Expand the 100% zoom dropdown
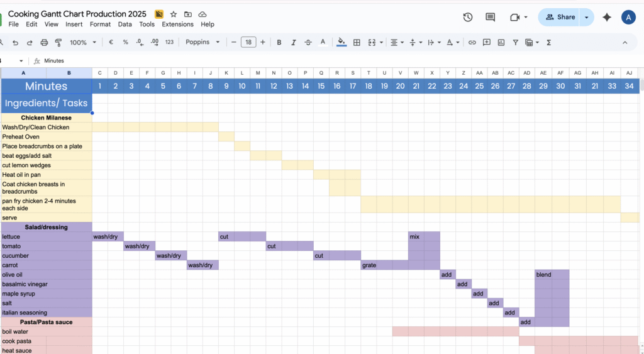This screenshot has width=644, height=354. pos(83,42)
